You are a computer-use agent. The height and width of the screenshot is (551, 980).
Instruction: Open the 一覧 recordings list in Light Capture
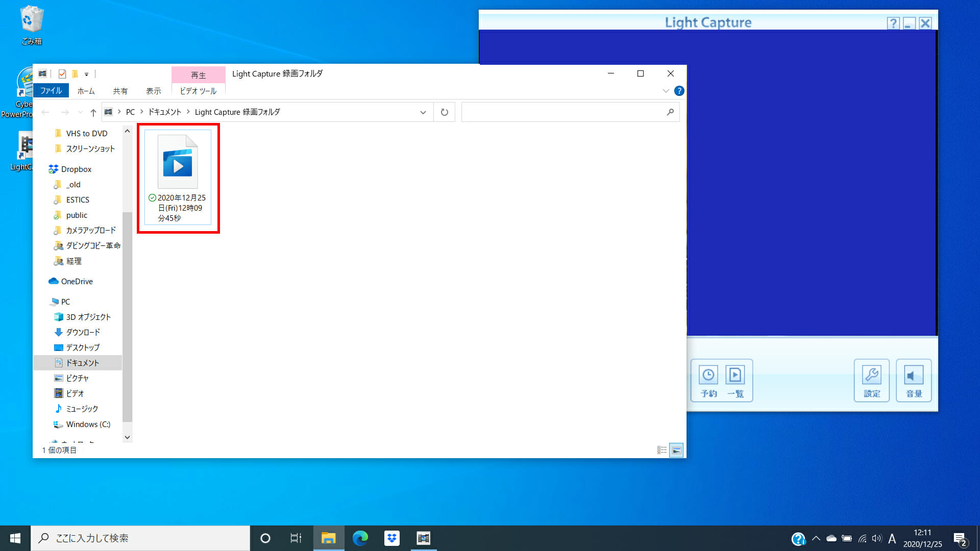point(735,381)
